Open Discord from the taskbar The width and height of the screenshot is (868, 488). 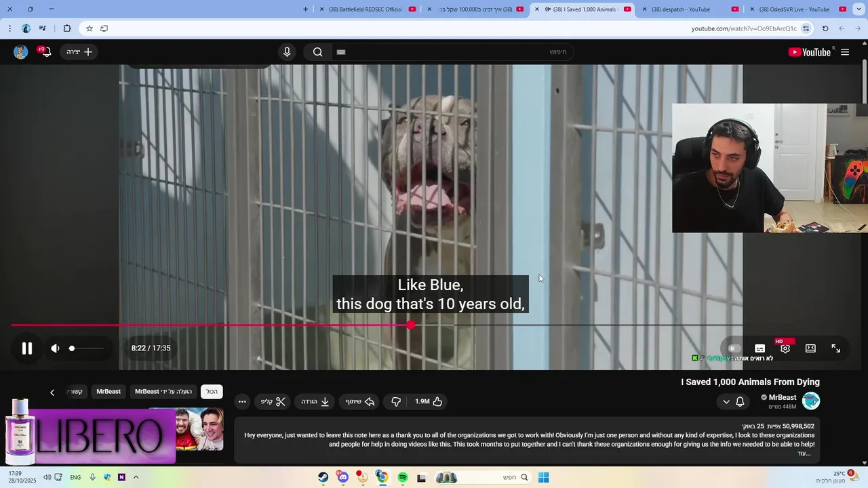pos(343,478)
